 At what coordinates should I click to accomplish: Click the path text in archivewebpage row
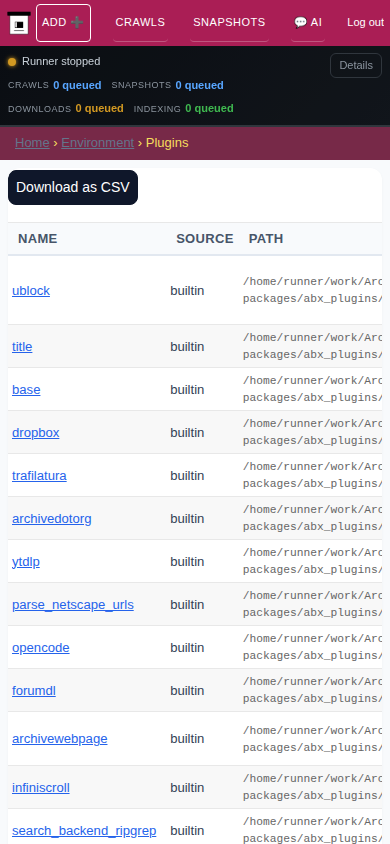[313, 739]
